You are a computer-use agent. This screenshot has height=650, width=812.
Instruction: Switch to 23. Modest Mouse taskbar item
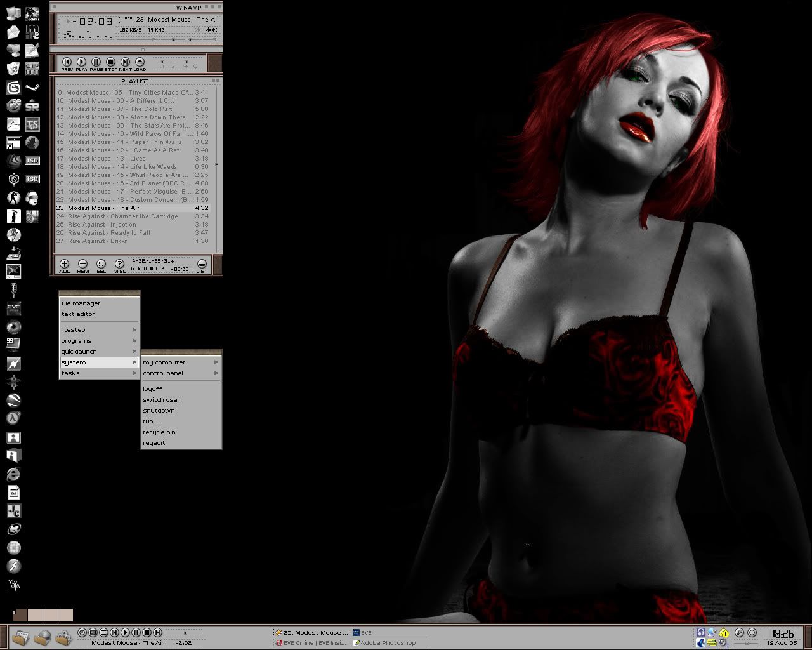[311, 633]
